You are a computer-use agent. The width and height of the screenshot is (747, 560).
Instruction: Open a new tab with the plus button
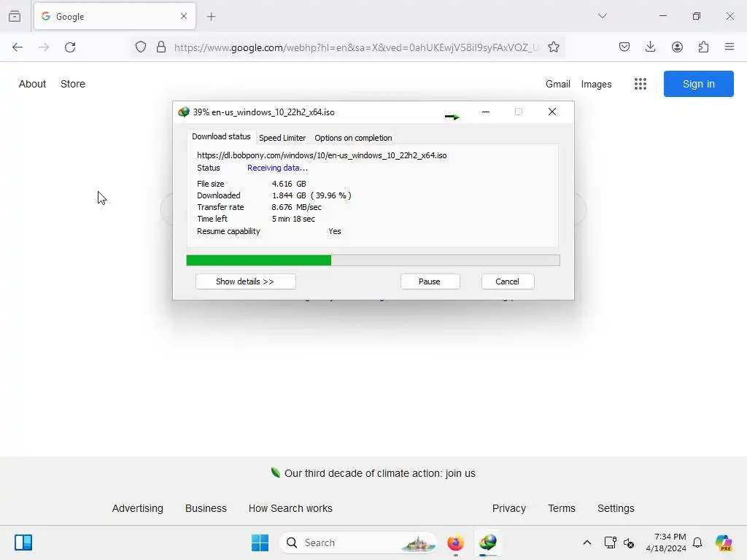pyautogui.click(x=212, y=17)
